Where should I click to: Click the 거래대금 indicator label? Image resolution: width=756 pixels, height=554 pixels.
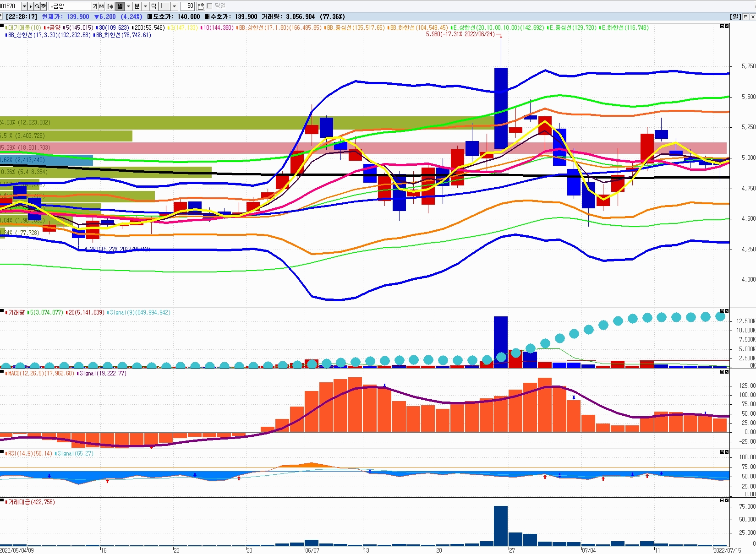(x=31, y=502)
